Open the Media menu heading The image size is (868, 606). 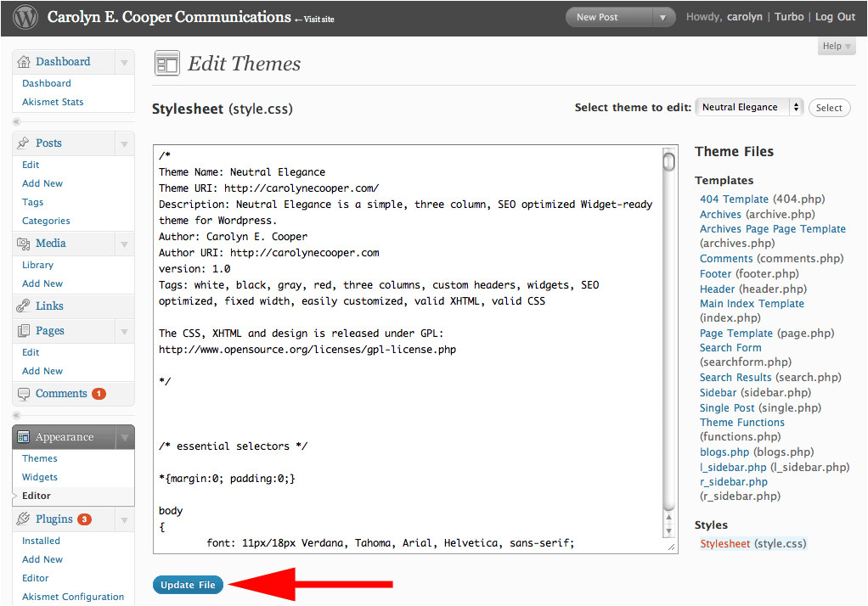click(x=51, y=243)
